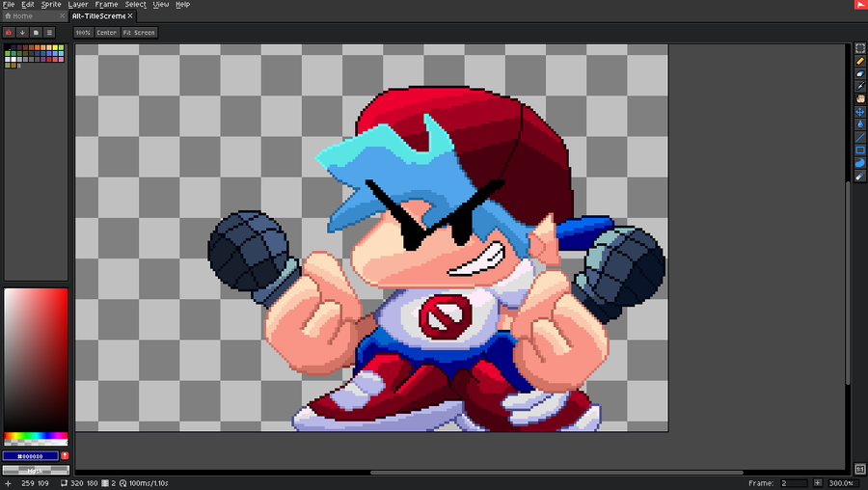The width and height of the screenshot is (868, 490).
Task: Select the Hand tool
Action: point(859,99)
